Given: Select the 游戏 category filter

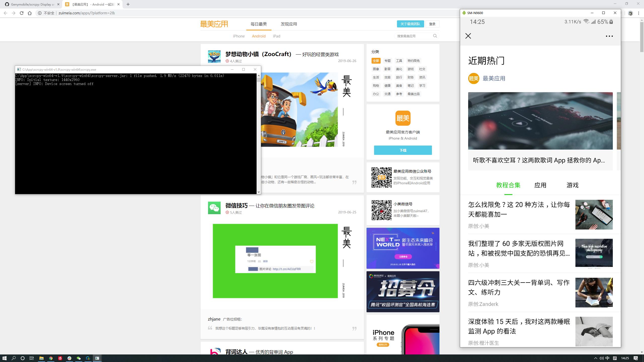Looking at the screenshot, I should 411,69.
